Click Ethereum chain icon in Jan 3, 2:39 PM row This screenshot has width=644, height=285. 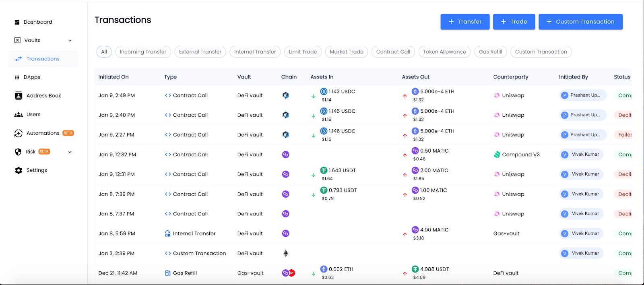pos(286,253)
